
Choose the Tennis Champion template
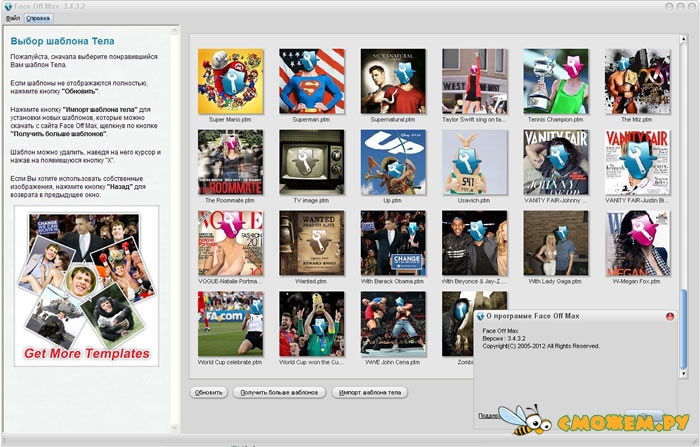(556, 81)
